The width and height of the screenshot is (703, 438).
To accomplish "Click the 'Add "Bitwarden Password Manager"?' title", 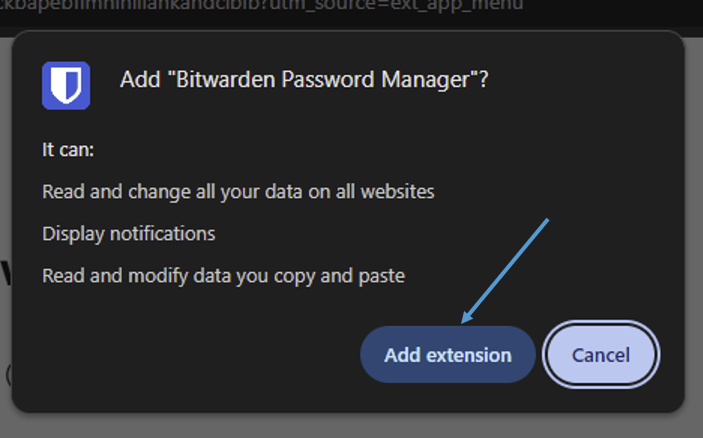I will (304, 80).
